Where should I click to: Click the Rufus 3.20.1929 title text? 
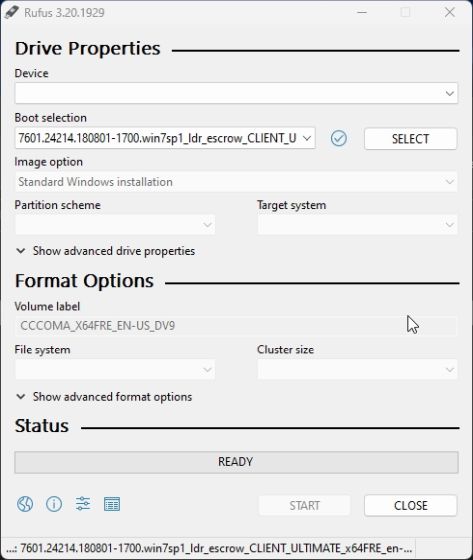pyautogui.click(x=64, y=13)
